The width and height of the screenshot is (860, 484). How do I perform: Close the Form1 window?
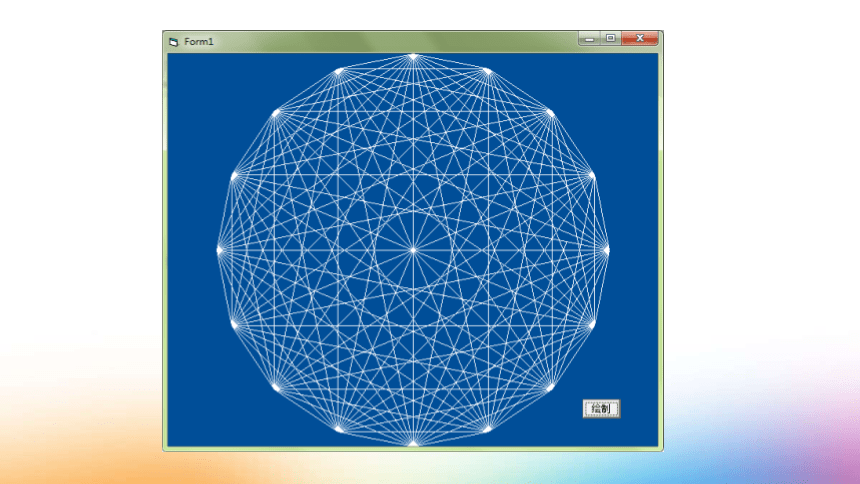[x=640, y=38]
